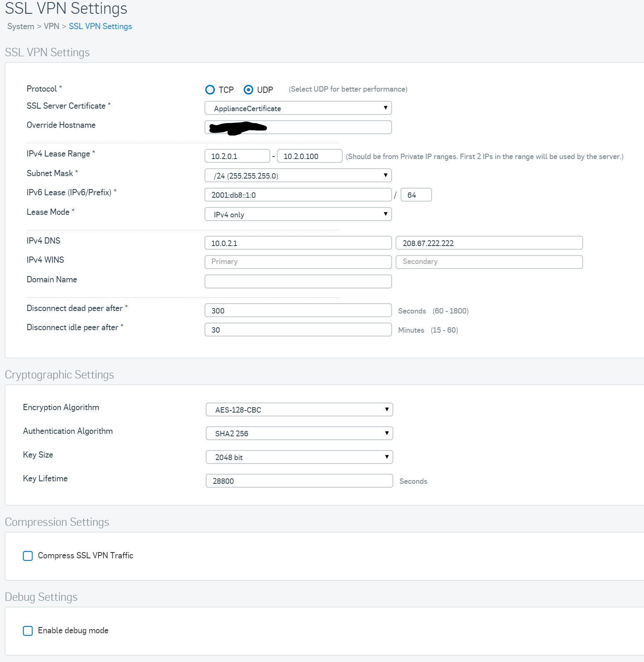The height and width of the screenshot is (662, 644).
Task: Expand the Authentication Algorithm dropdown
Action: tap(299, 433)
